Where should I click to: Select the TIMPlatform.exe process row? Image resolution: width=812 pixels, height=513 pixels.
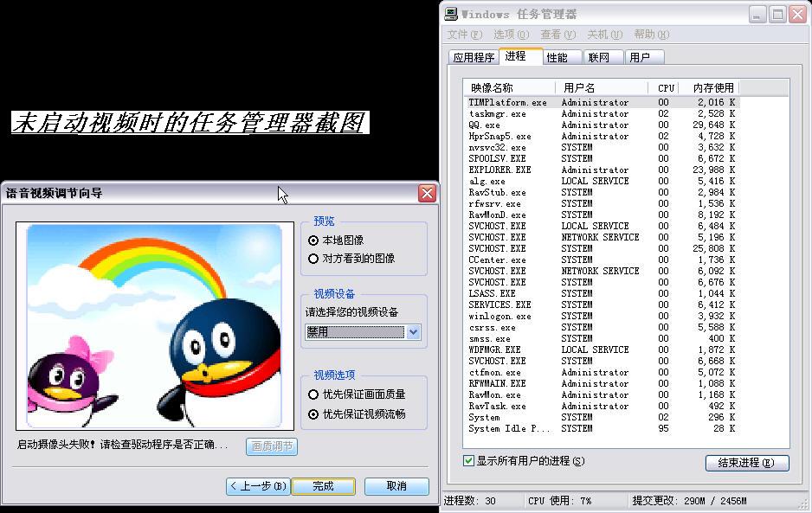(x=602, y=102)
